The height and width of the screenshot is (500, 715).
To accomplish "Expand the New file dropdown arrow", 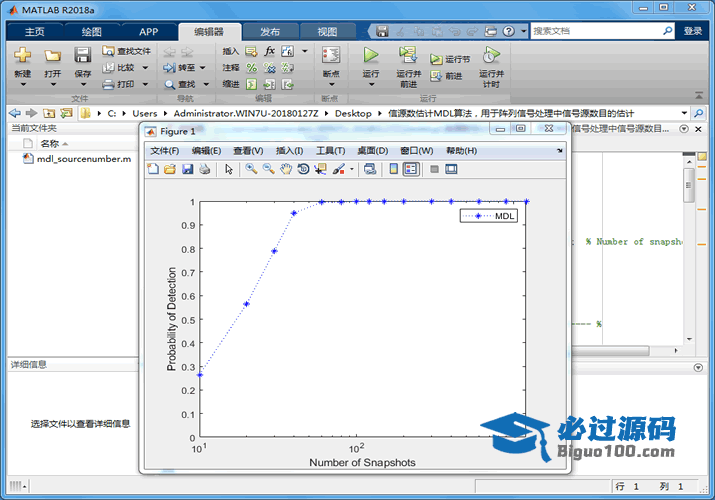I will pyautogui.click(x=23, y=86).
